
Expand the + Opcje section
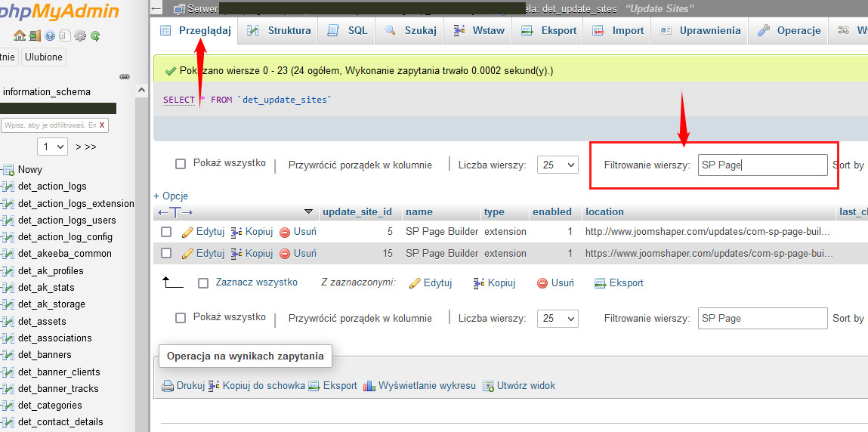pos(171,196)
